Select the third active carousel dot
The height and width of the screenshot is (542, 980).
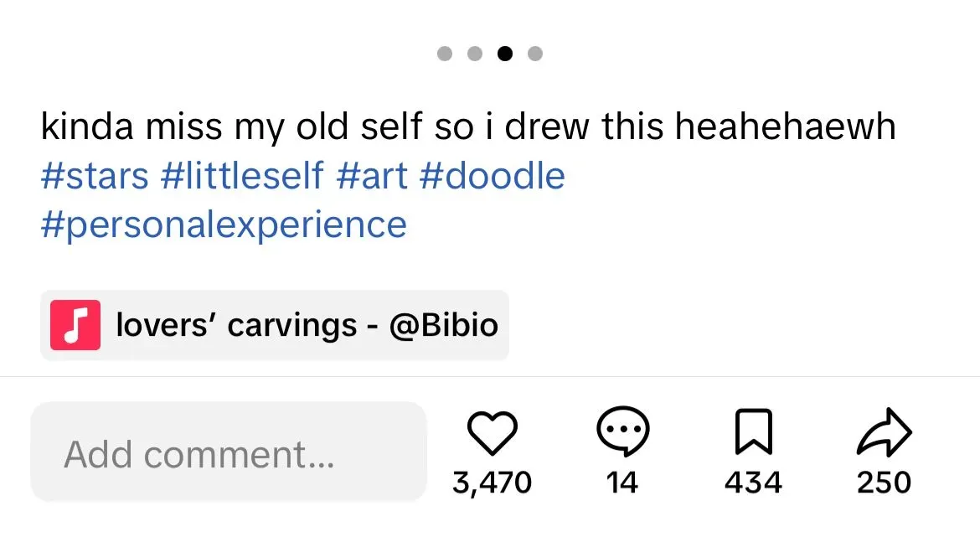click(505, 54)
